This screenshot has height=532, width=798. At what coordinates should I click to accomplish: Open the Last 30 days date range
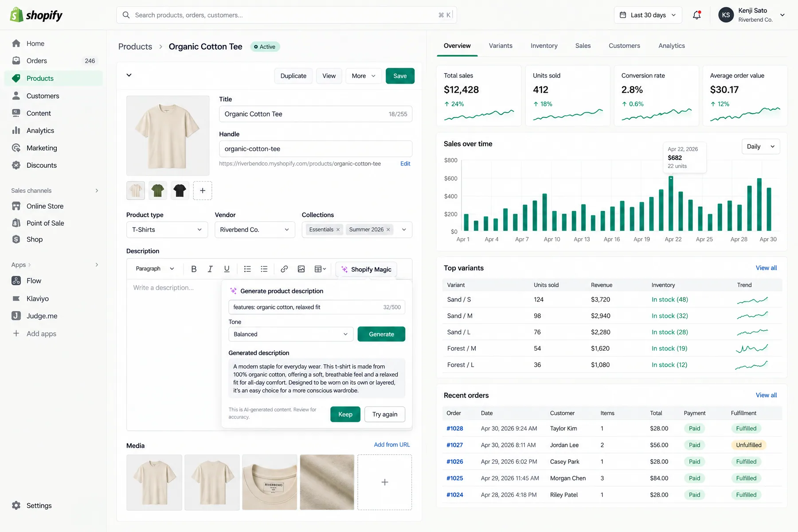click(648, 15)
